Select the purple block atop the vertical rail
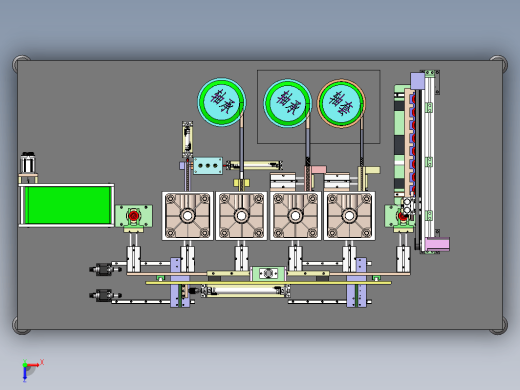The image size is (520, 390). click(417, 81)
